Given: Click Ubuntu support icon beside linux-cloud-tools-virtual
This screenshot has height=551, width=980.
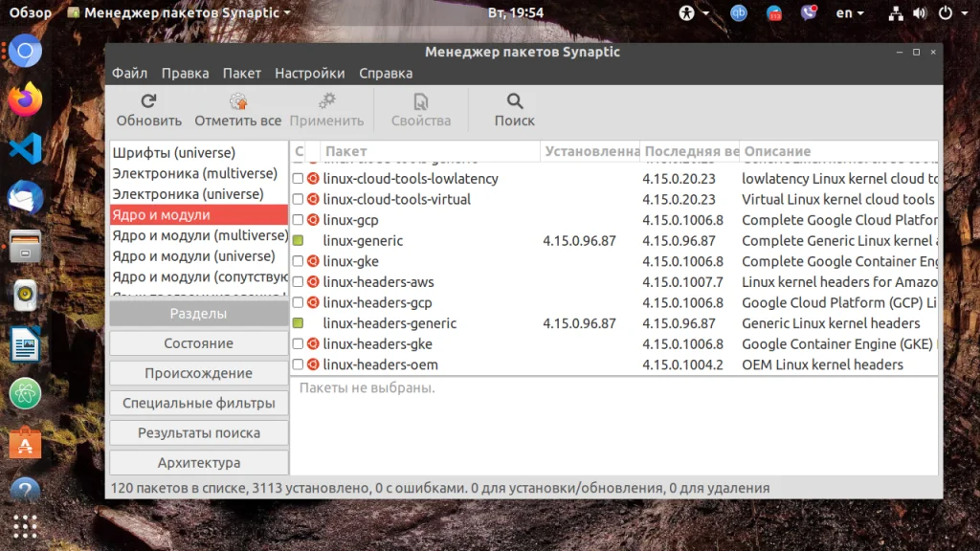Looking at the screenshot, I should (x=313, y=199).
